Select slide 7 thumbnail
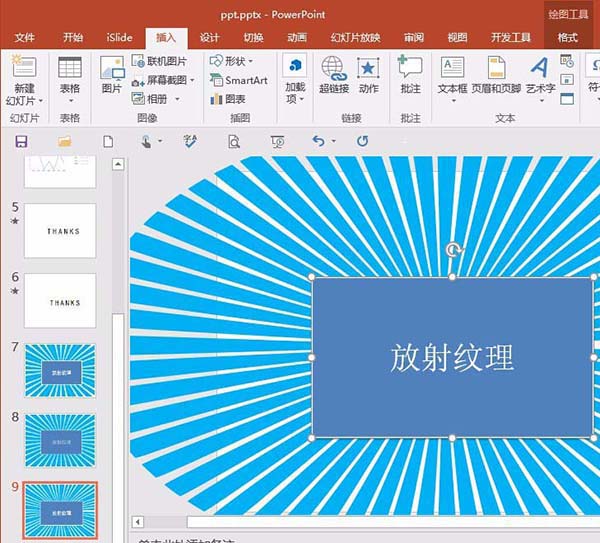This screenshot has width=600, height=543. point(60,370)
